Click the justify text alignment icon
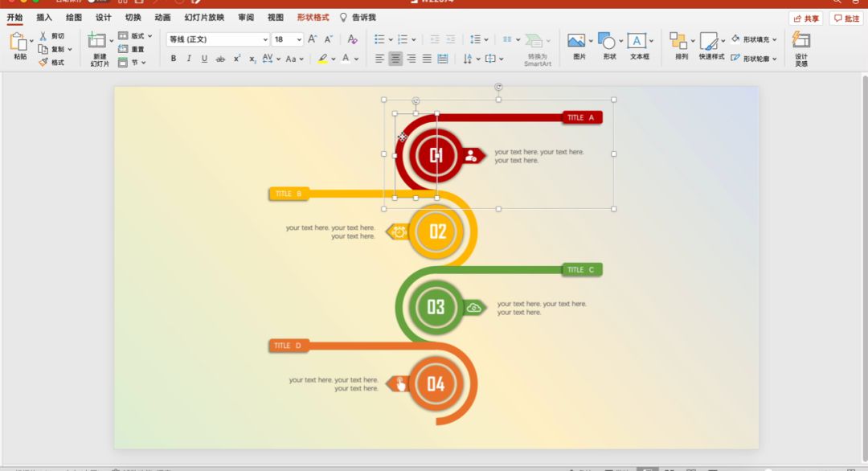The height and width of the screenshot is (471, 868). (x=427, y=58)
